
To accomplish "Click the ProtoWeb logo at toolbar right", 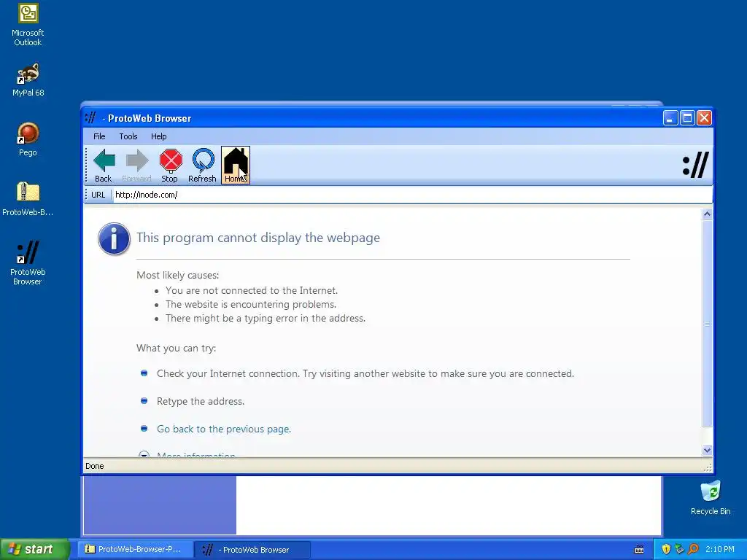I will click(x=695, y=165).
